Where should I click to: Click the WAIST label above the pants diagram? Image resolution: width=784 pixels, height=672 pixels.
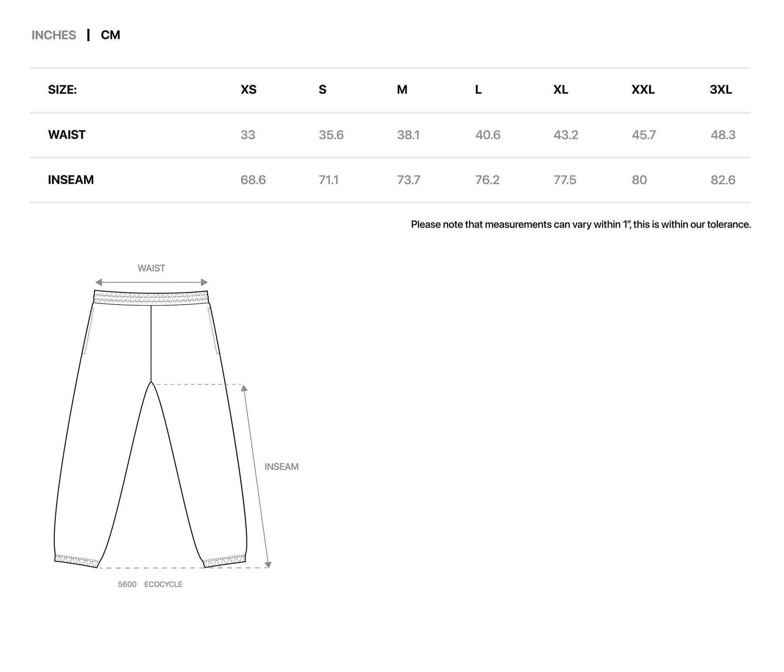tap(151, 269)
